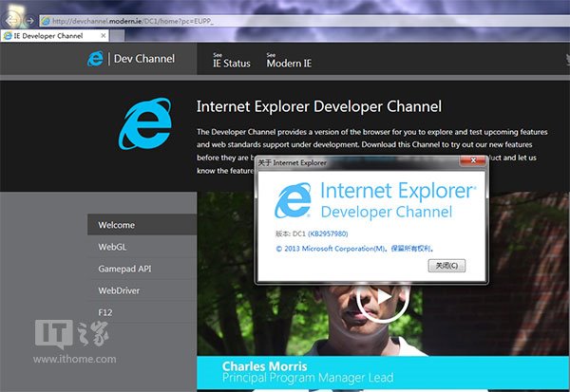The height and width of the screenshot is (392, 570).
Task: Select F12 in the sidebar menu
Action: (x=105, y=312)
